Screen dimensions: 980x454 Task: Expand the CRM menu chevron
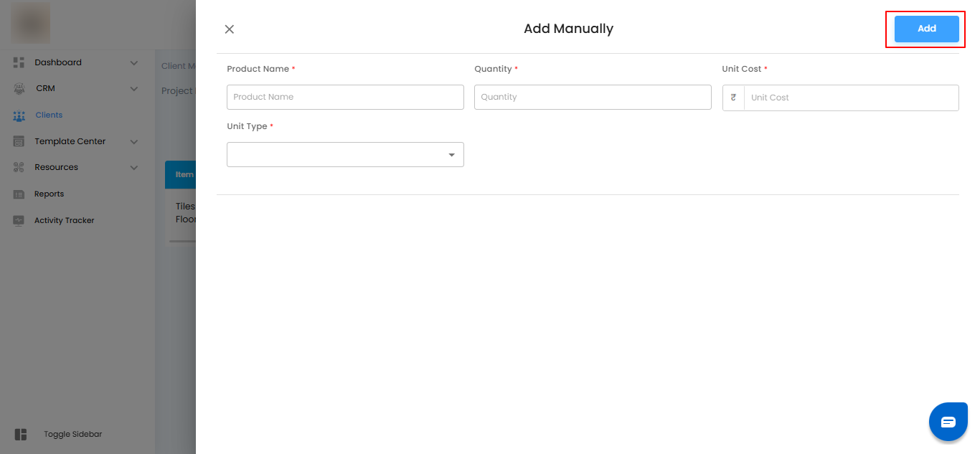click(x=134, y=89)
